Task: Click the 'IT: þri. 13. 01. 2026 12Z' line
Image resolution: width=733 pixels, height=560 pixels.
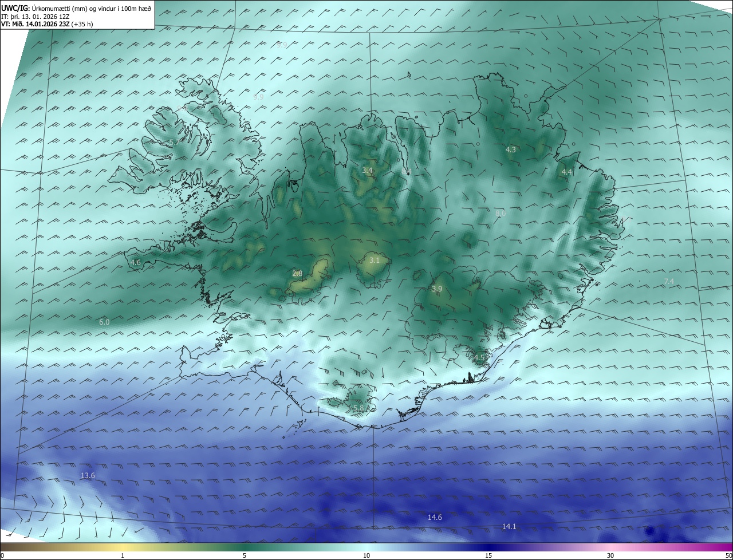Action: [36, 17]
